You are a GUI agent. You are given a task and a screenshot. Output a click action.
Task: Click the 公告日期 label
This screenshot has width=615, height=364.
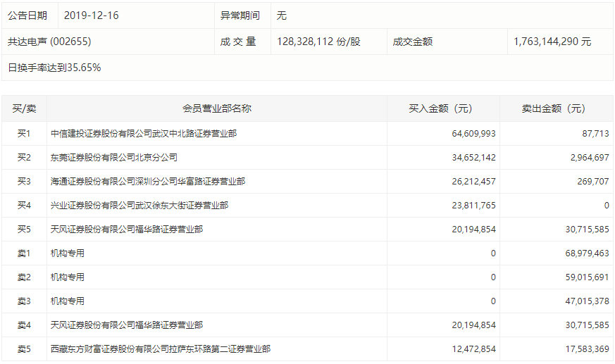(x=27, y=15)
